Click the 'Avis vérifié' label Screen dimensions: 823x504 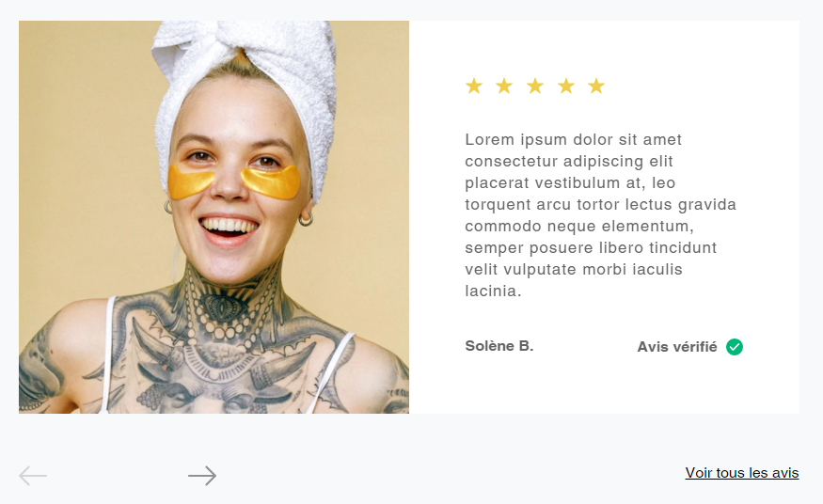pyautogui.click(x=677, y=347)
